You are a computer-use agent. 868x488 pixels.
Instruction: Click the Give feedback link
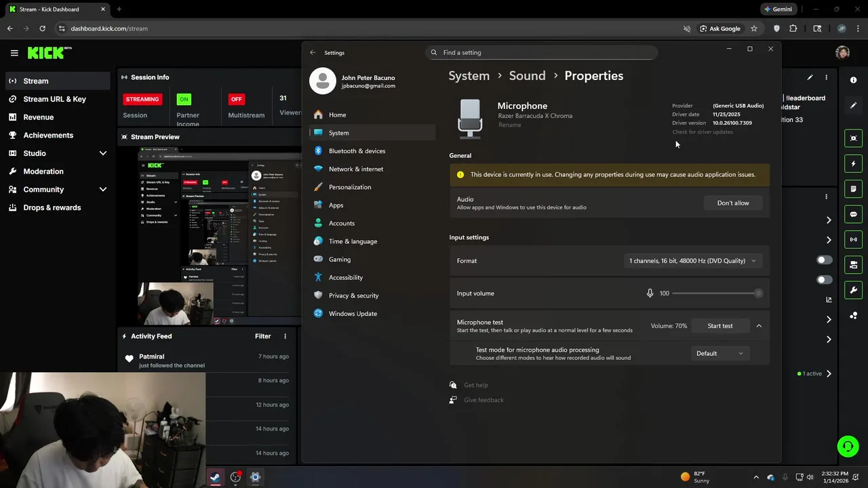[x=484, y=400]
